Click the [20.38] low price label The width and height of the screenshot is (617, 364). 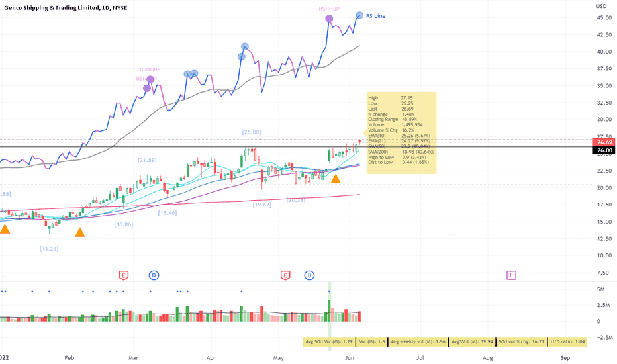(x=296, y=200)
